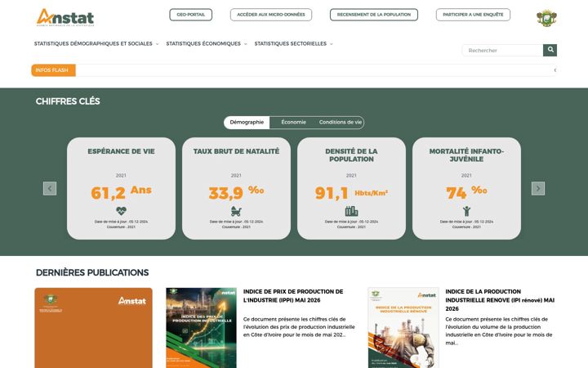Click IPPI description starting 'Ce document présente'

299,327
